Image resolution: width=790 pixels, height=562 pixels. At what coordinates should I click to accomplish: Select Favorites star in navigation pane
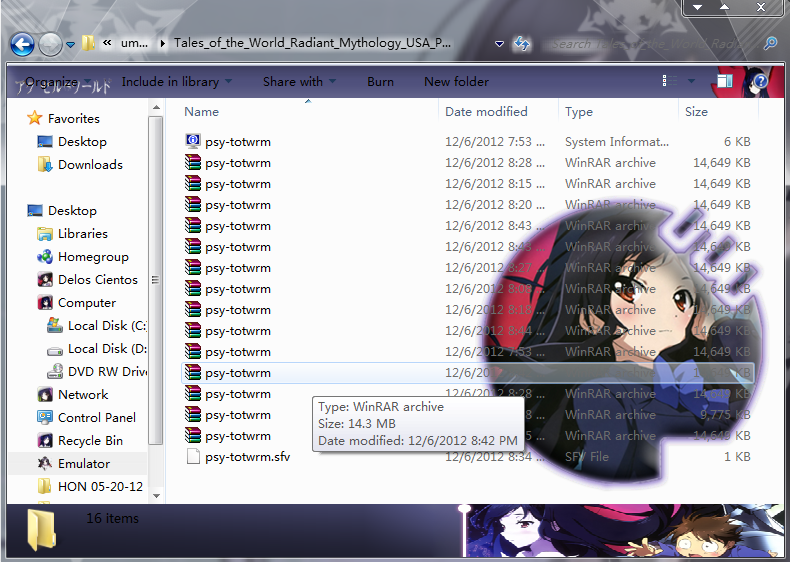tap(34, 118)
